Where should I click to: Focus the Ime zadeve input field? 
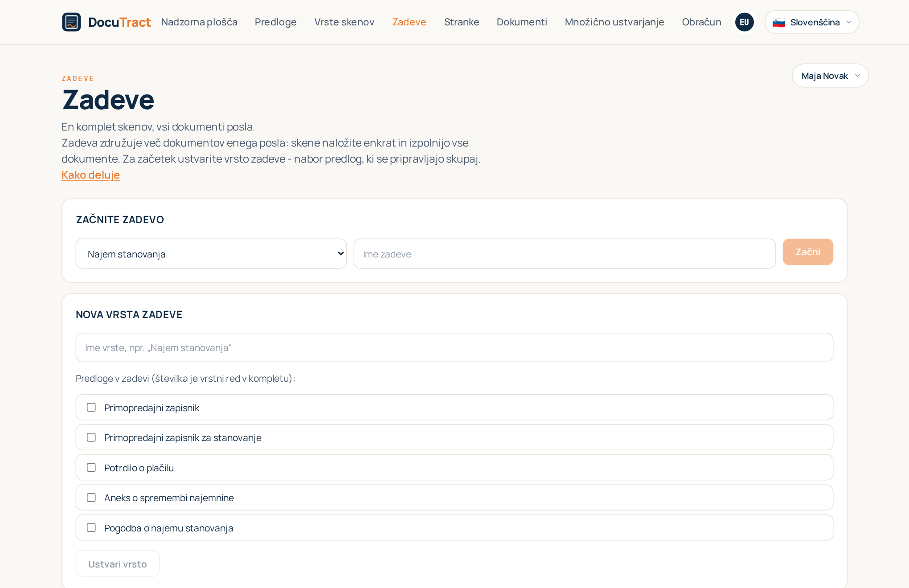(x=564, y=253)
